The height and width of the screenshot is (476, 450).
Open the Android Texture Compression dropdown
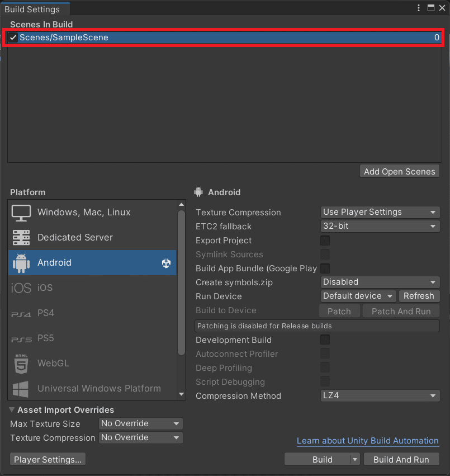click(x=380, y=212)
